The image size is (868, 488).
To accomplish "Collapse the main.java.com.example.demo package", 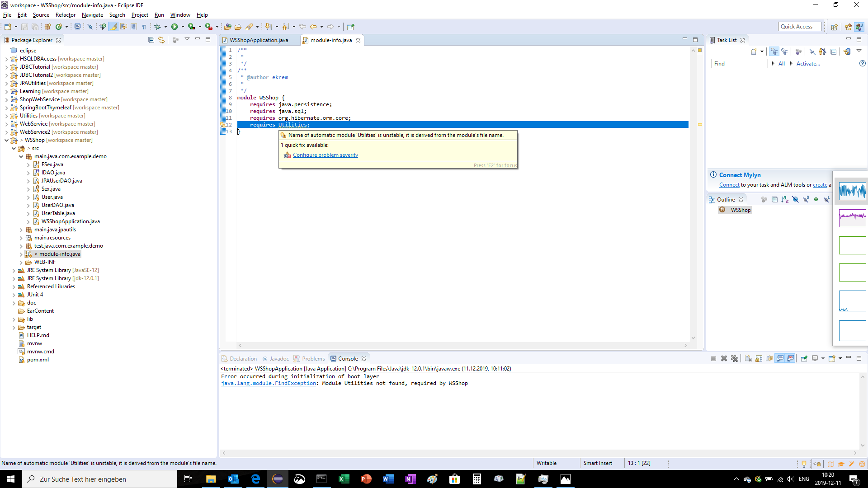I will tap(21, 156).
